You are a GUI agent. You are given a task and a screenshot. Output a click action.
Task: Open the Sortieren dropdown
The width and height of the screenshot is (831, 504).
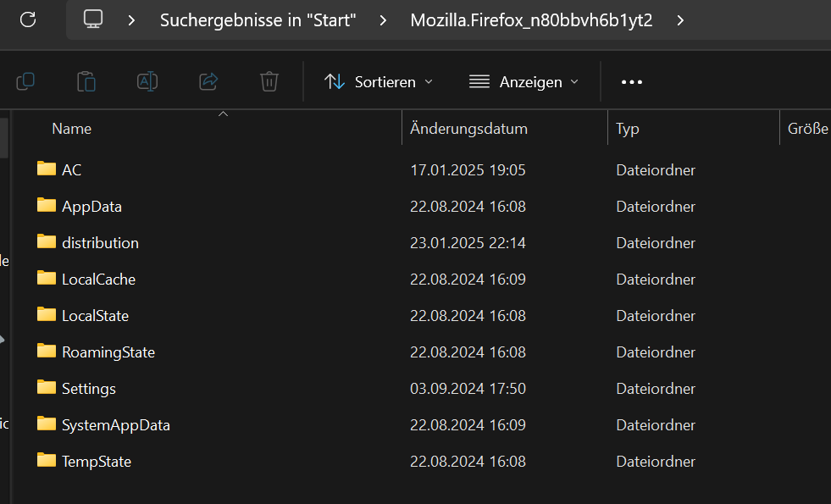379,82
